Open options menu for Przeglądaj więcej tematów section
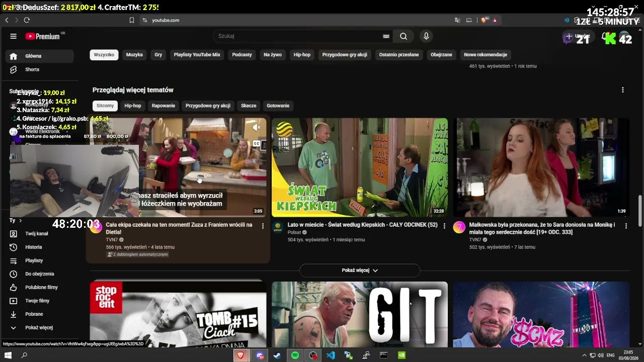644x362 pixels. pyautogui.click(x=623, y=90)
